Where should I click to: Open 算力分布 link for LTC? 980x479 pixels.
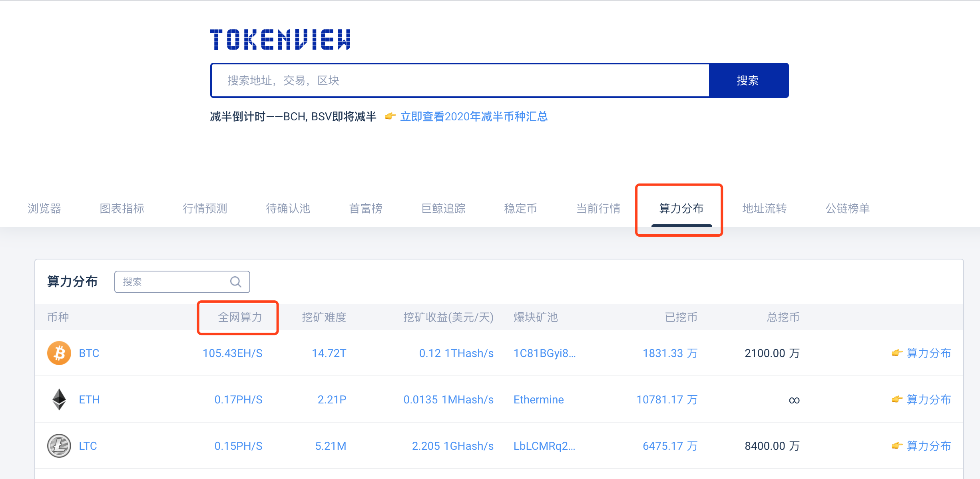[929, 446]
